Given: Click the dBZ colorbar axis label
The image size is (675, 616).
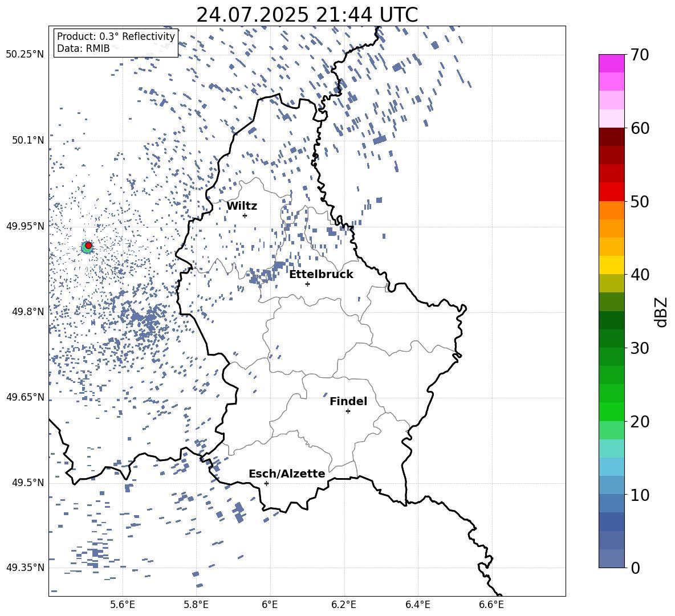Looking at the screenshot, I should pyautogui.click(x=662, y=312).
